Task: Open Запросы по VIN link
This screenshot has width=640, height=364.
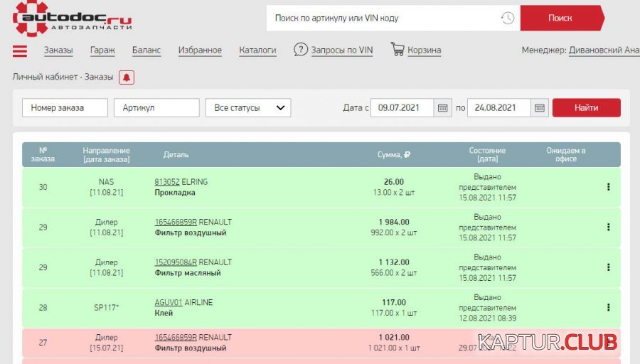Action: (x=342, y=50)
